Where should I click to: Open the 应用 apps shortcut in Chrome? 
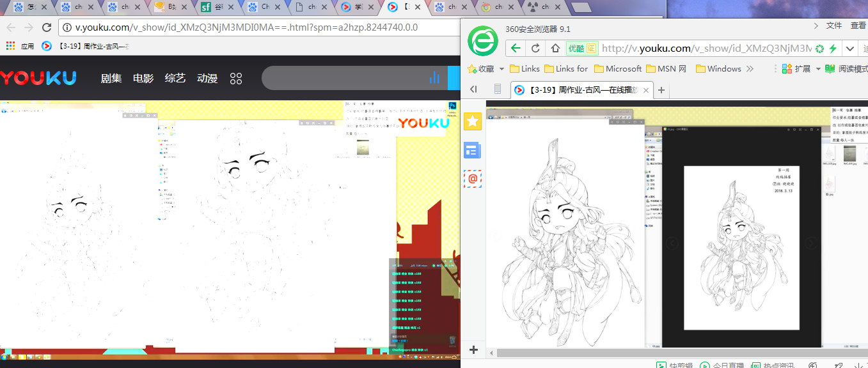pos(20,46)
